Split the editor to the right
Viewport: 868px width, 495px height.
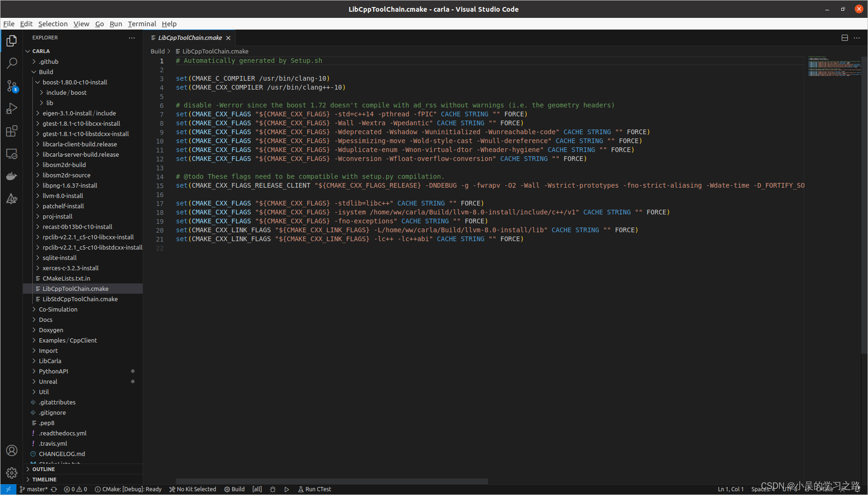coord(845,38)
